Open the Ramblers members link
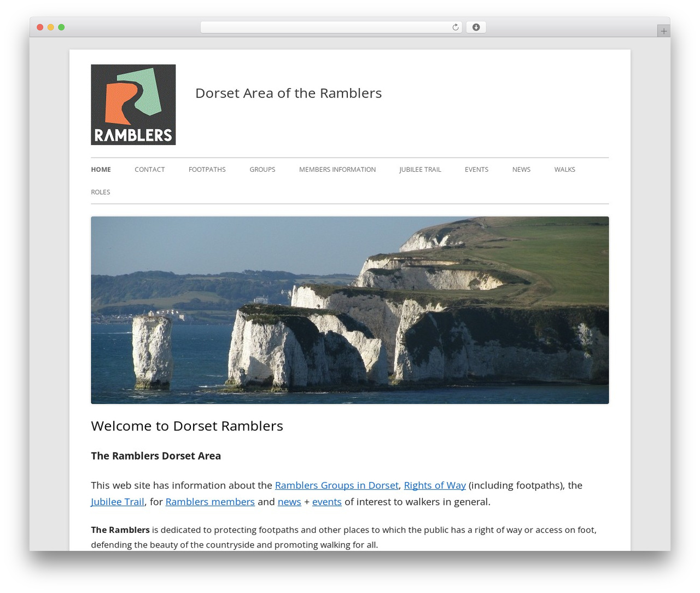This screenshot has height=593, width=700. click(x=210, y=502)
